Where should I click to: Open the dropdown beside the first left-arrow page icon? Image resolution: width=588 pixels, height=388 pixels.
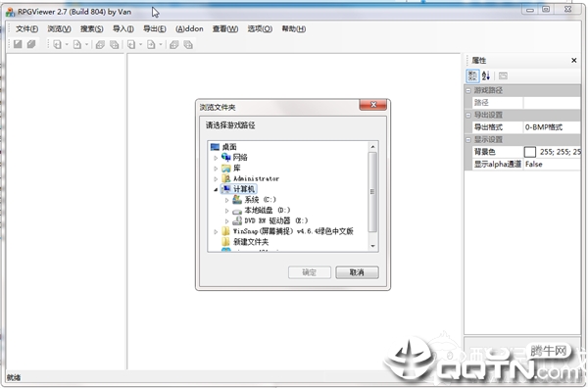click(x=67, y=45)
